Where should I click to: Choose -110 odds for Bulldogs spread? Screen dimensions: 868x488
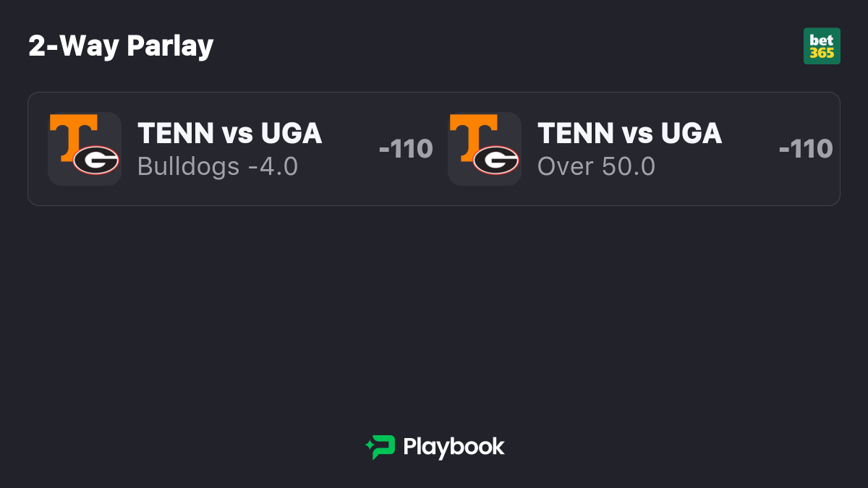406,149
